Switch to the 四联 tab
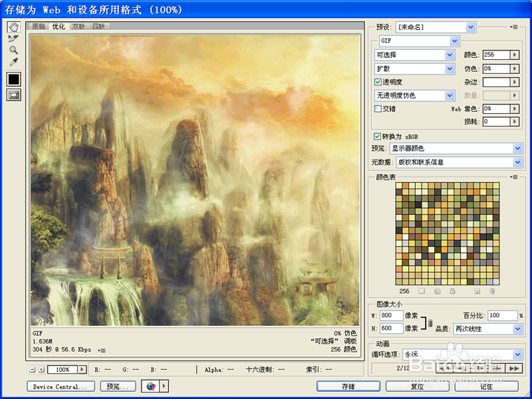Viewport: 532px width, 399px height. click(99, 27)
